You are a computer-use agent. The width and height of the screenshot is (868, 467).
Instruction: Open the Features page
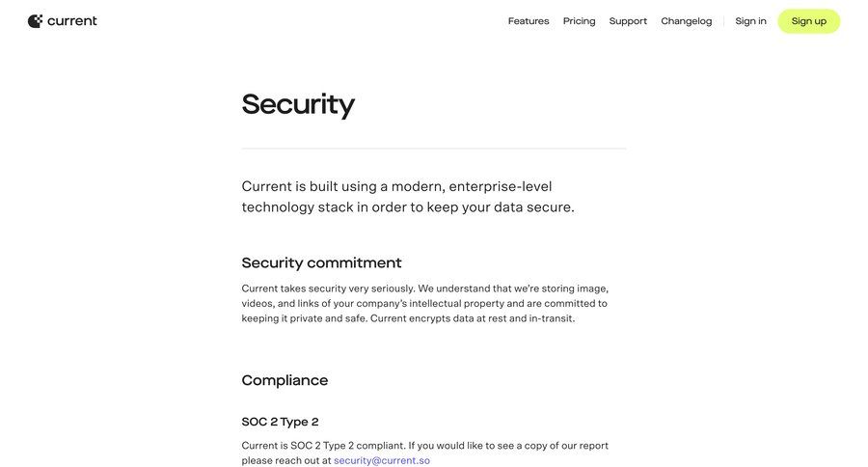pos(529,21)
